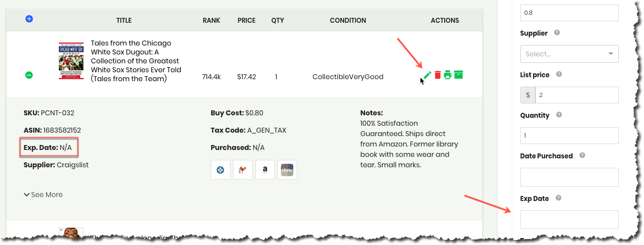Click the Date Purchased input field
The width and height of the screenshot is (644, 245).
pos(569,177)
